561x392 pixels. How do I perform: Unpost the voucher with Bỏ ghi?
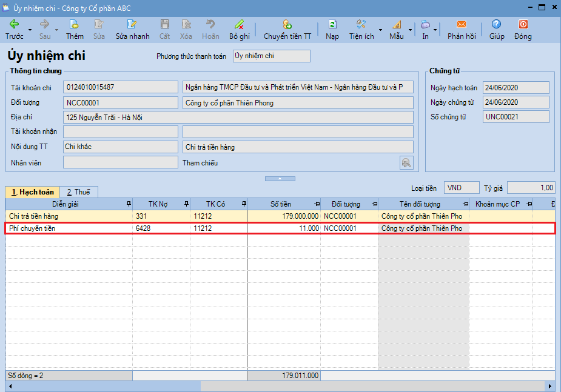click(240, 29)
